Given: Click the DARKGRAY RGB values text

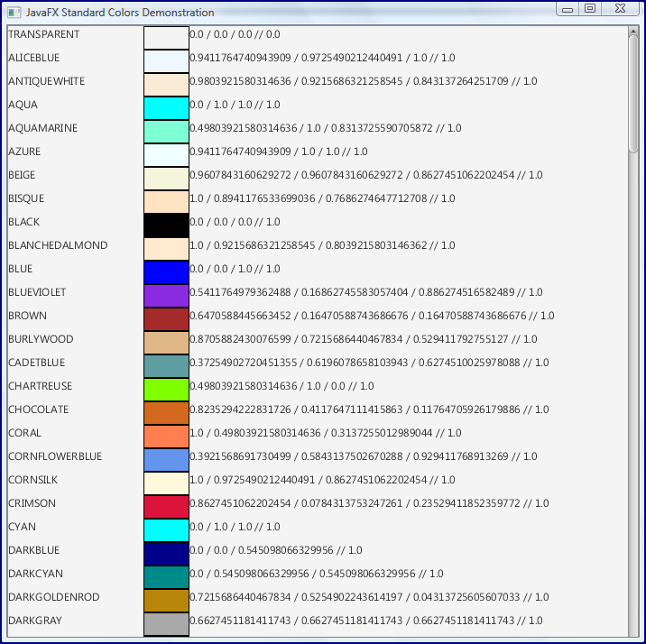Looking at the screenshot, I should 366,621.
